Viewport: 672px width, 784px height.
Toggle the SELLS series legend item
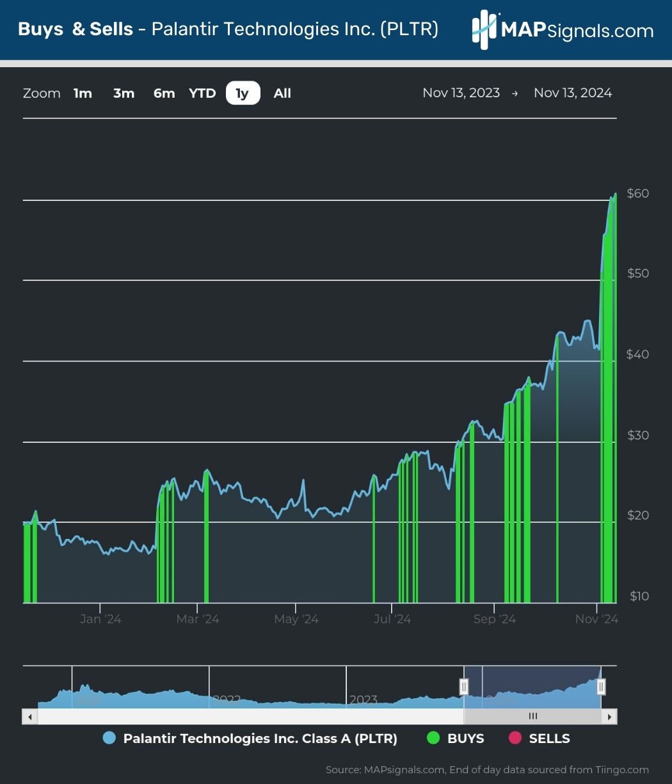(539, 739)
